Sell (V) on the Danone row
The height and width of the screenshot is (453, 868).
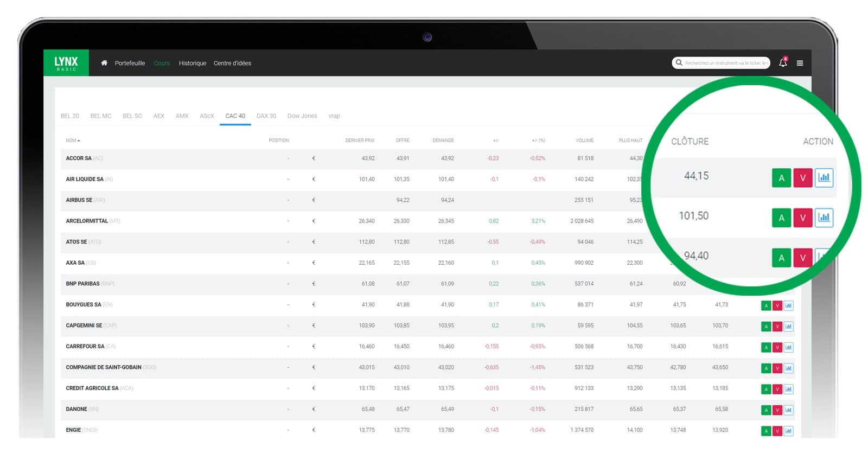pos(777,410)
